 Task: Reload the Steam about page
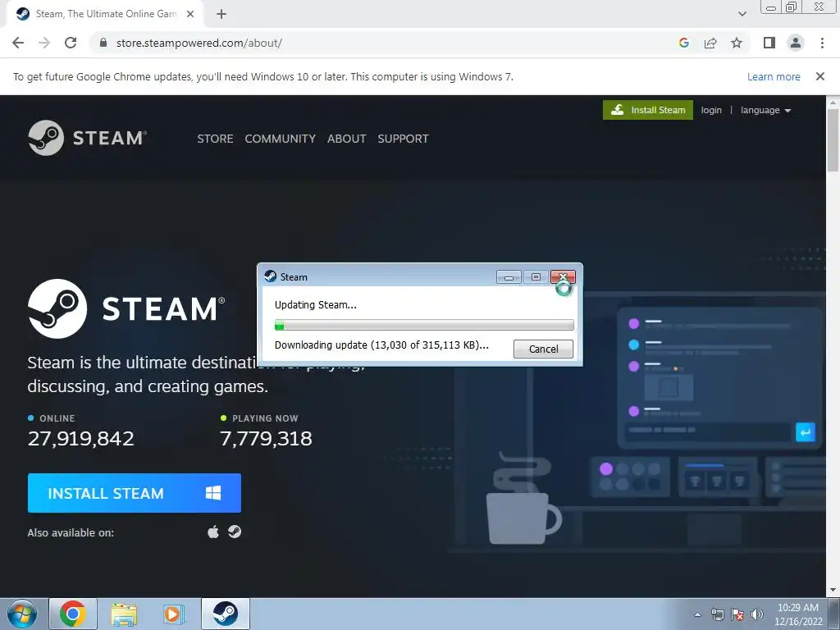71,43
